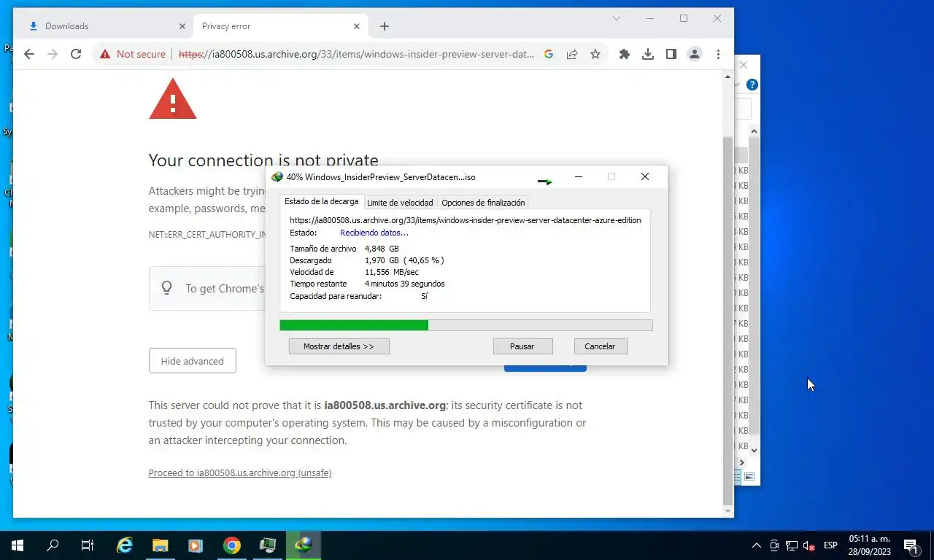The height and width of the screenshot is (560, 934).
Task: Open Estado de la descarga tab
Action: 321,202
